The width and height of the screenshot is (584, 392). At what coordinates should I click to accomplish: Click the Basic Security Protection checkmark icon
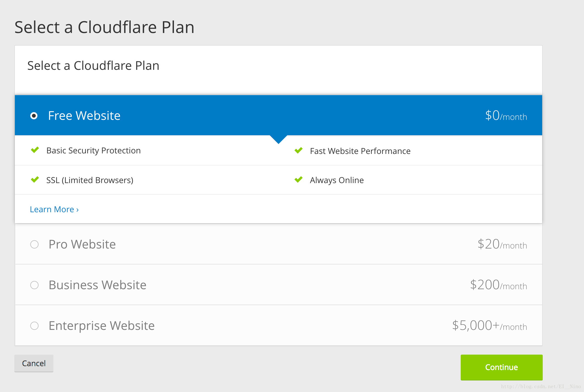pos(35,150)
